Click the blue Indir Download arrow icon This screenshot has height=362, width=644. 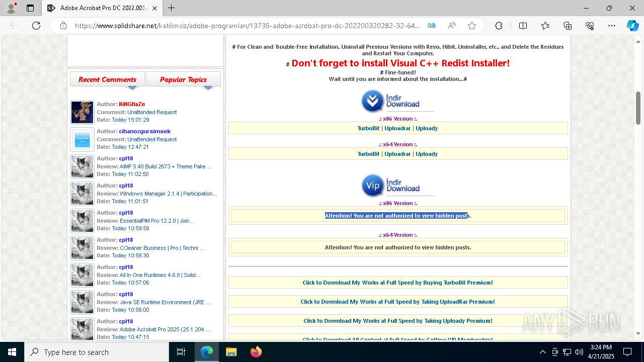373,102
